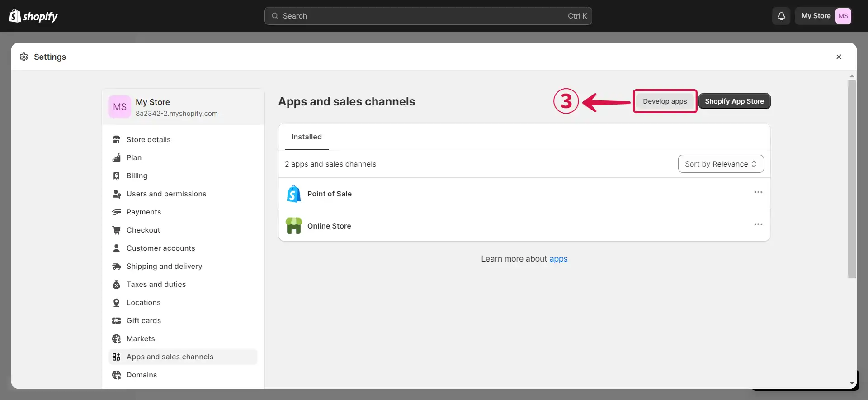Viewport: 868px width, 400px height.
Task: Open Store details settings
Action: [x=183, y=139]
